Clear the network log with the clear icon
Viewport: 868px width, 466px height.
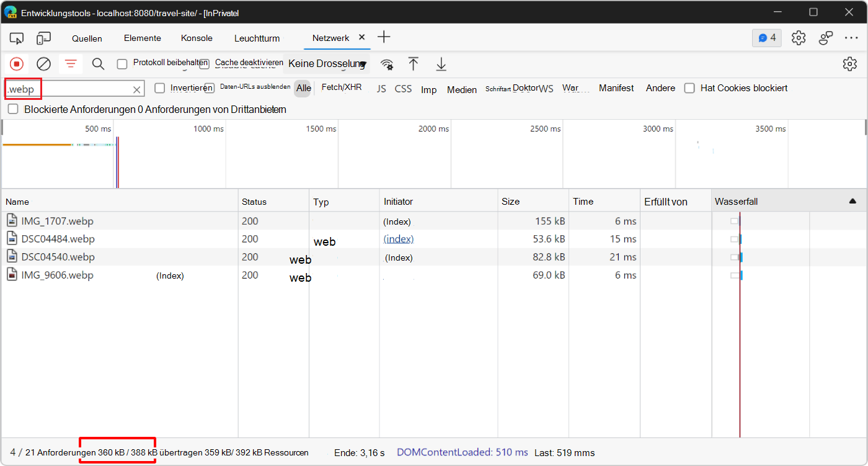43,64
